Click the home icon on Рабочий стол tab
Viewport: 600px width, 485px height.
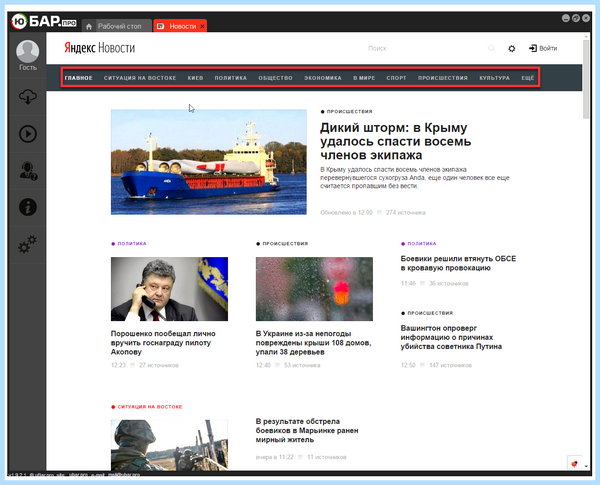(89, 26)
